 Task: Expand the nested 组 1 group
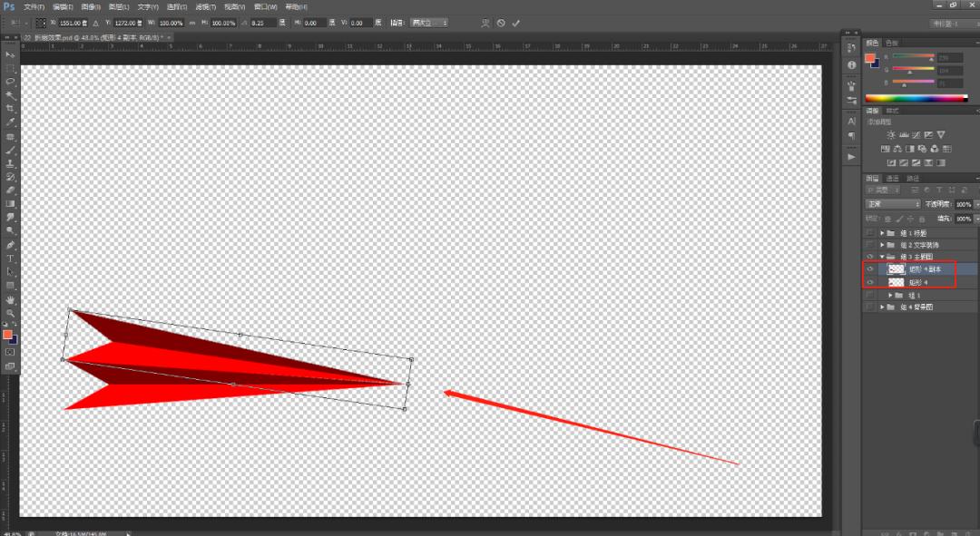click(x=890, y=295)
